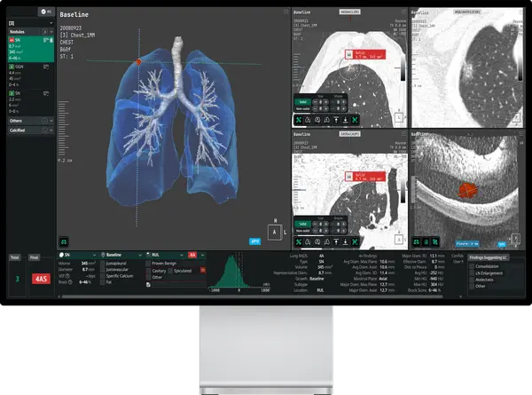
Task: Expand the Others section chevron
Action: coord(51,121)
